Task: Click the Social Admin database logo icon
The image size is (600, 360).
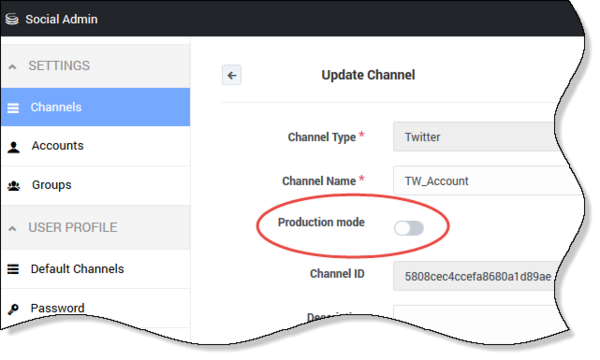Action: point(12,19)
